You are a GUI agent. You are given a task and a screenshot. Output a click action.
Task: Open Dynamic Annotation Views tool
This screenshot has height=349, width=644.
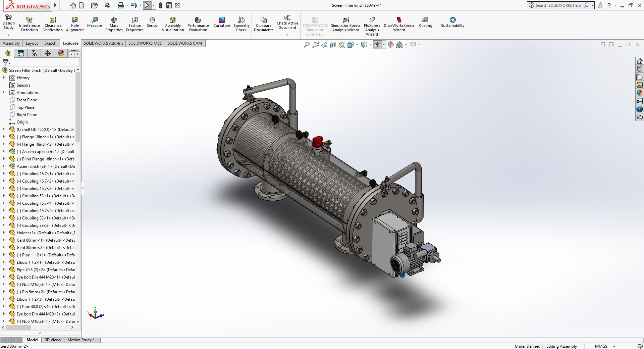point(342,45)
